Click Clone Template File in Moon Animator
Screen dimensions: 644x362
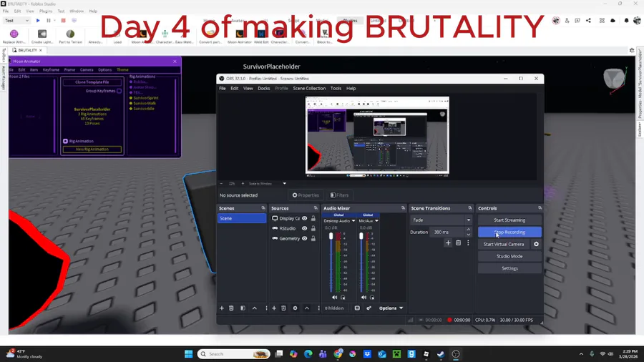coord(92,82)
